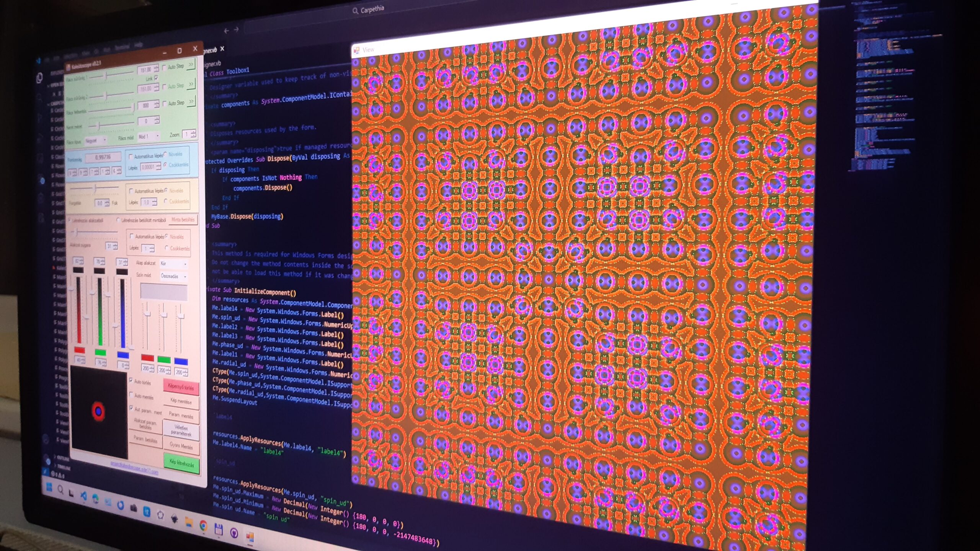Open the Alap alakzat dropdown showing Kör
This screenshot has width=980, height=551.
click(173, 264)
